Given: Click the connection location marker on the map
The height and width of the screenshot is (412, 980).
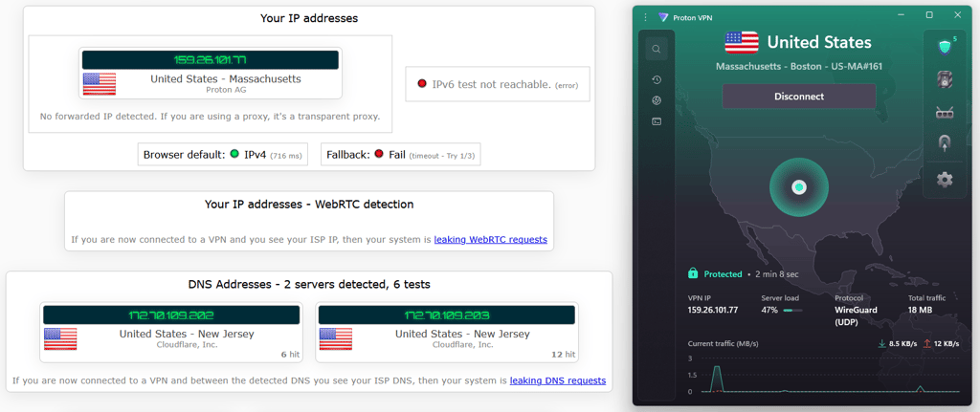Looking at the screenshot, I should (x=798, y=186).
